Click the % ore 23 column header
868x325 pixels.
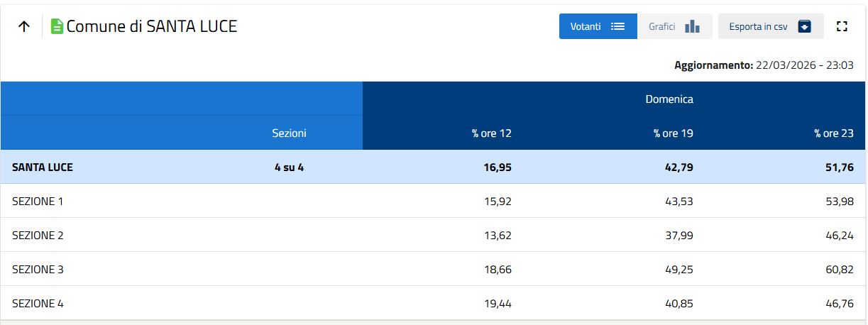(833, 133)
